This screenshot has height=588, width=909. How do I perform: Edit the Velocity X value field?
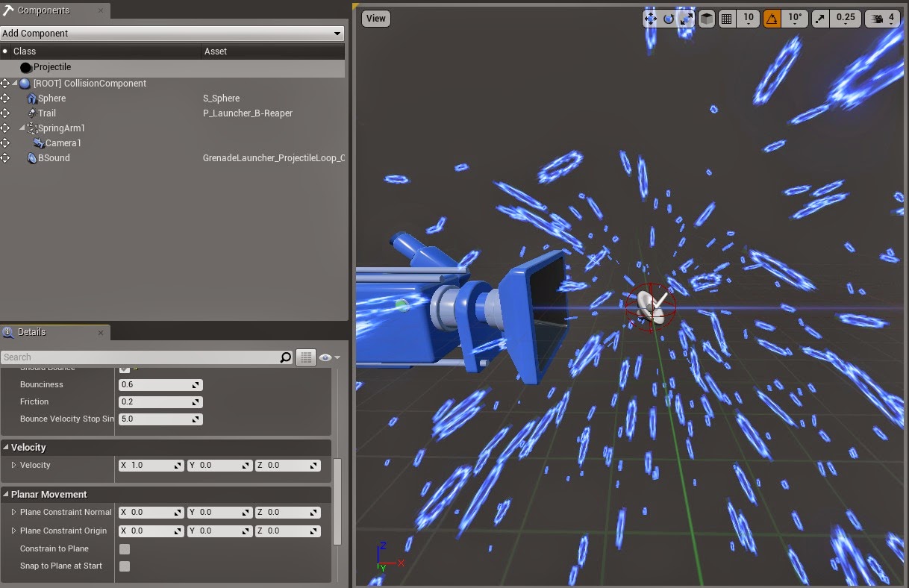[151, 465]
